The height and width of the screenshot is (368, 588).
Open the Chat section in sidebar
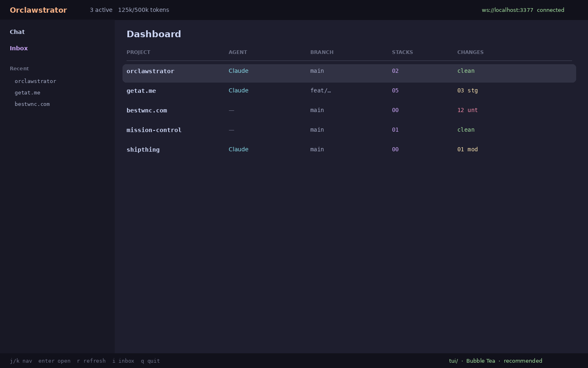[x=17, y=32]
